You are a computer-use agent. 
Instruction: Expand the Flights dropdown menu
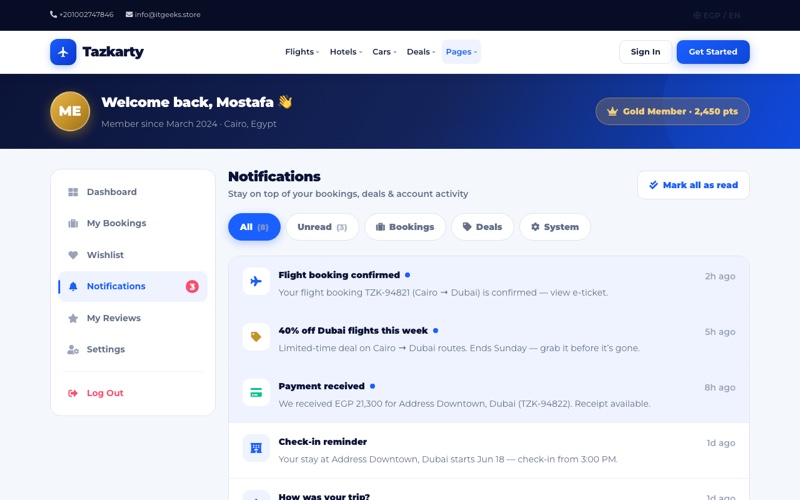coord(302,52)
